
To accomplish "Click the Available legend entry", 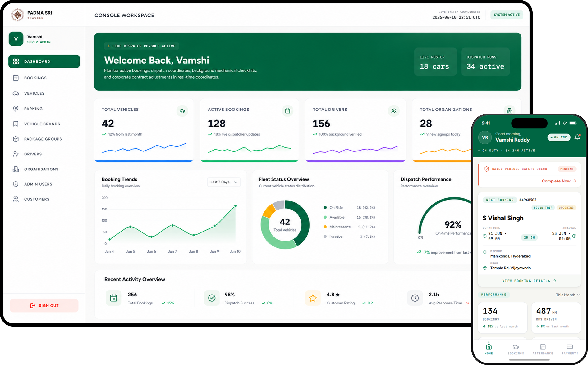I will [349, 217].
